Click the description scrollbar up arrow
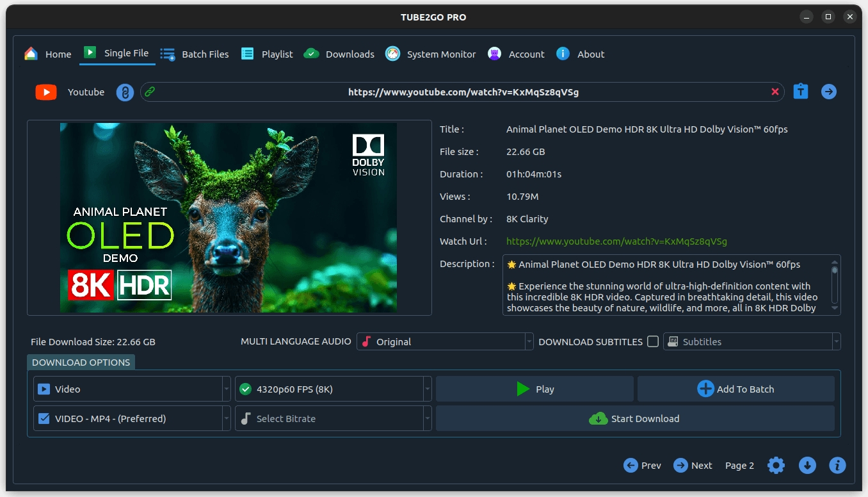Image resolution: width=868 pixels, height=497 pixels. [x=835, y=261]
